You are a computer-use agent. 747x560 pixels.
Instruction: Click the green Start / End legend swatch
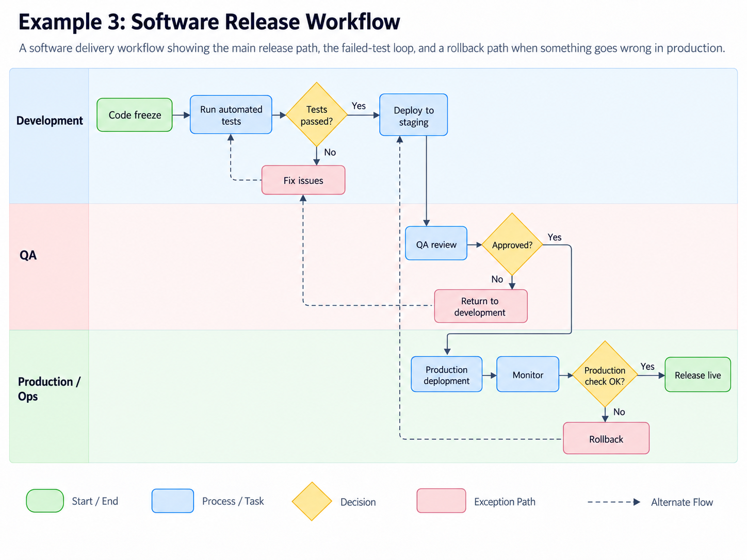click(x=45, y=501)
